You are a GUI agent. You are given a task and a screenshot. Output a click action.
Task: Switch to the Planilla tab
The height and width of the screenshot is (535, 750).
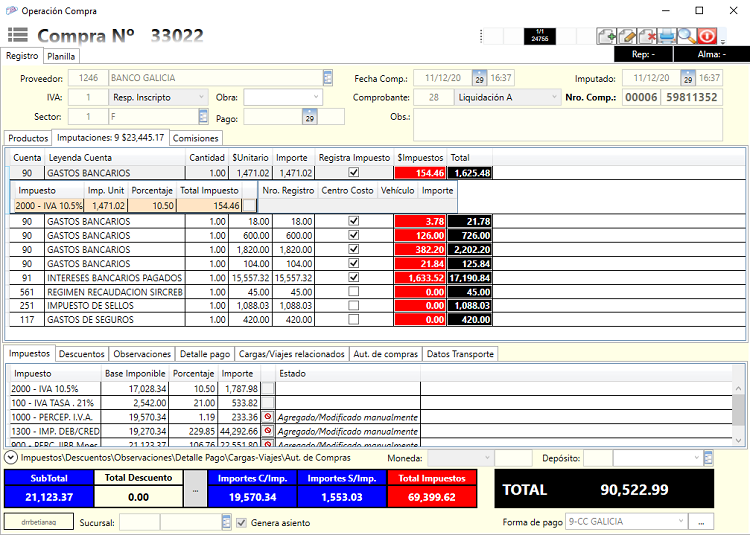(x=61, y=56)
